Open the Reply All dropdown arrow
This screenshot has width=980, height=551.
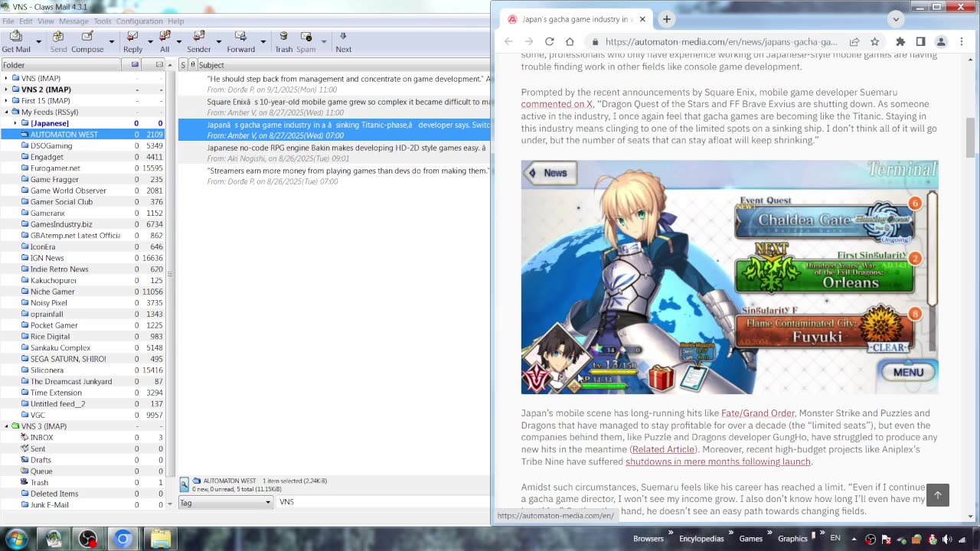pos(178,41)
